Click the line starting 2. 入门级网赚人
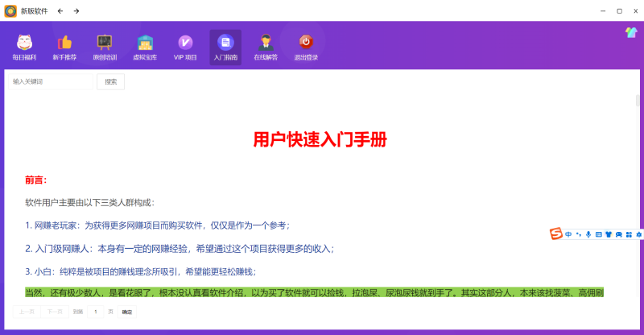Viewport: 644px width, 335px height. click(180, 248)
